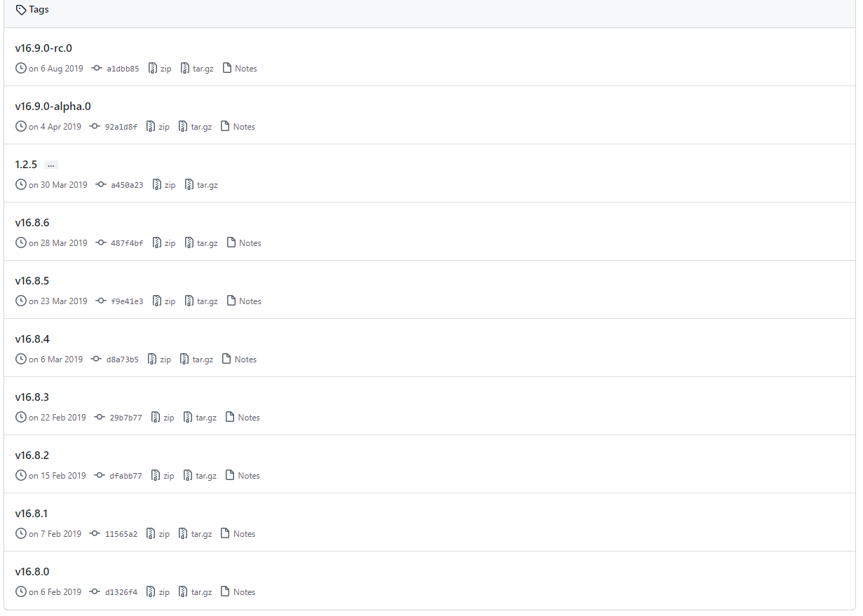863x616 pixels.
Task: Click commit icon beside a450a23
Action: [101, 184]
